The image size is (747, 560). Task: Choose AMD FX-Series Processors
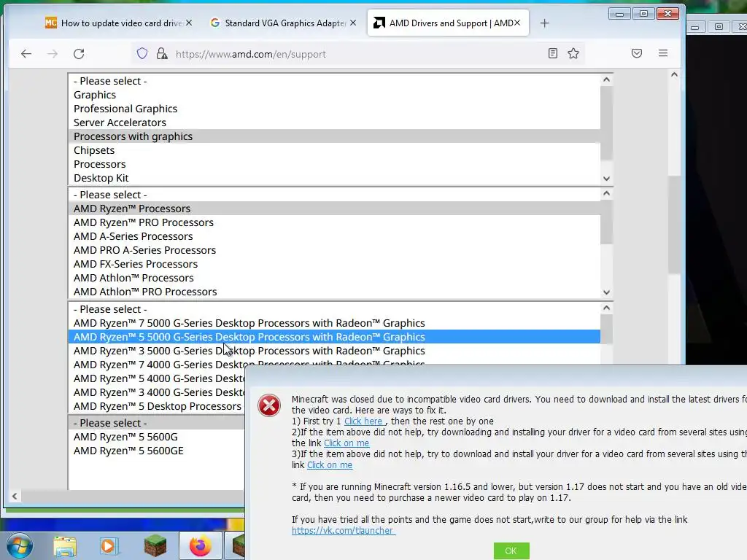click(x=334, y=264)
